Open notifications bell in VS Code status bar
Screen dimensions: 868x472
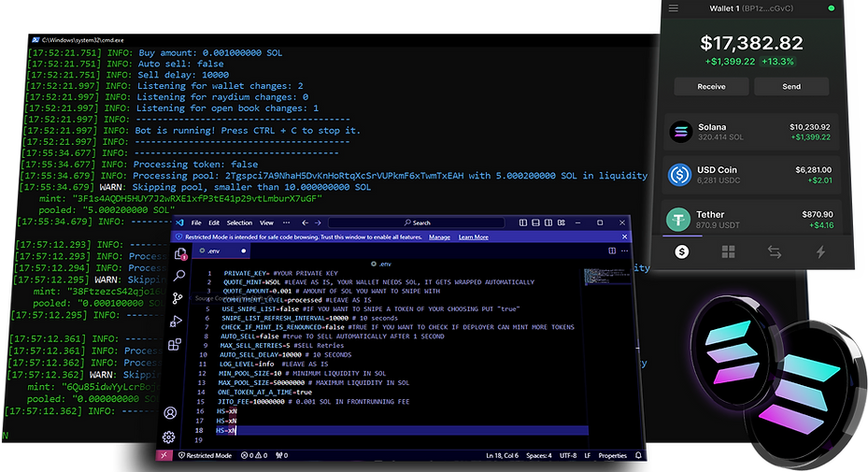pyautogui.click(x=638, y=455)
